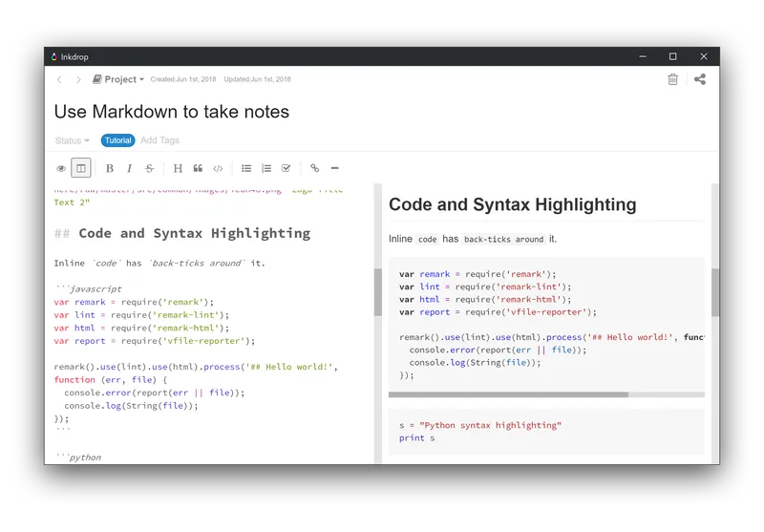The width and height of the screenshot is (764, 532).
Task: Insert a hyperlink
Action: [x=315, y=168]
